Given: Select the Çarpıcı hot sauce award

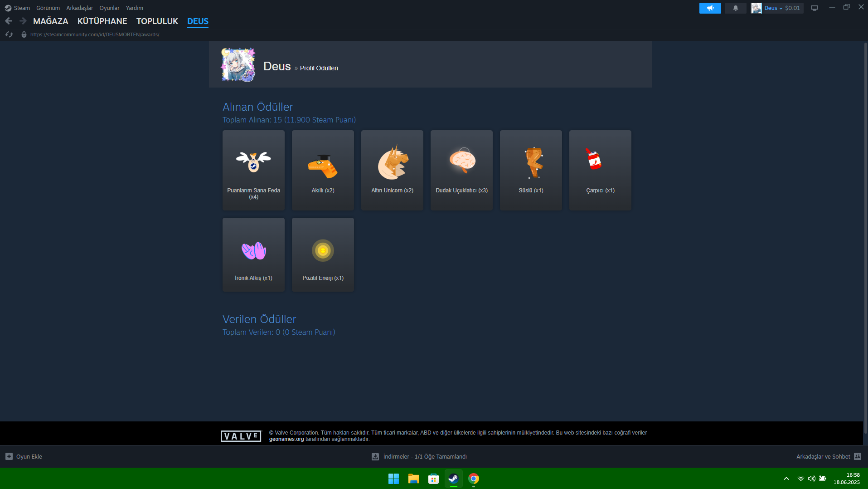Looking at the screenshot, I should click(600, 170).
